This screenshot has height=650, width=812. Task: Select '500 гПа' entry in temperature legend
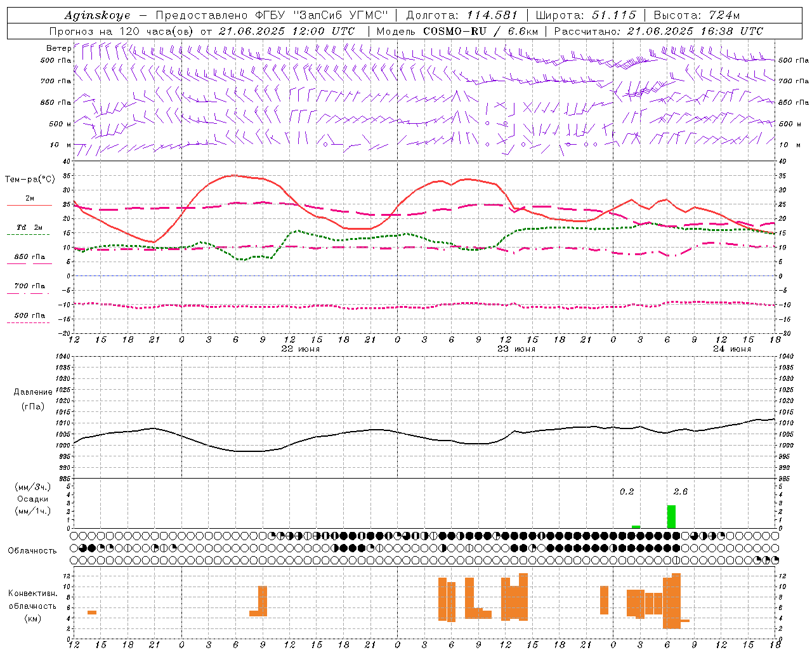[30, 315]
